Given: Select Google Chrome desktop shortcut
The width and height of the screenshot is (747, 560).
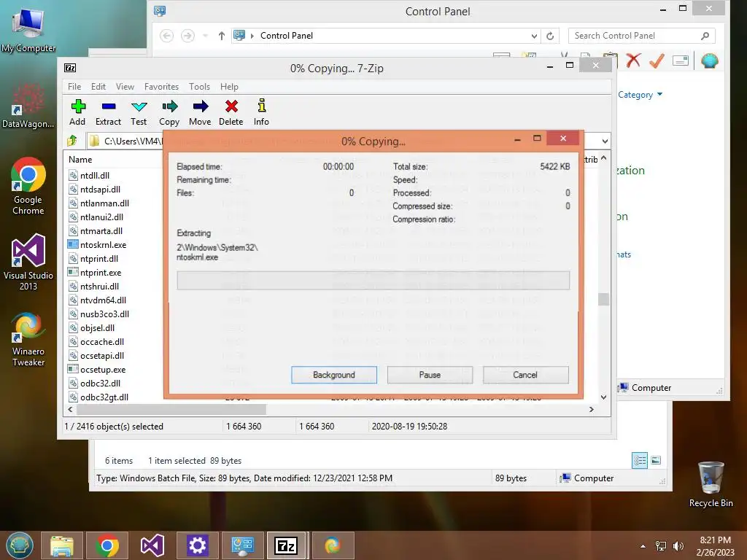Looking at the screenshot, I should tap(28, 186).
